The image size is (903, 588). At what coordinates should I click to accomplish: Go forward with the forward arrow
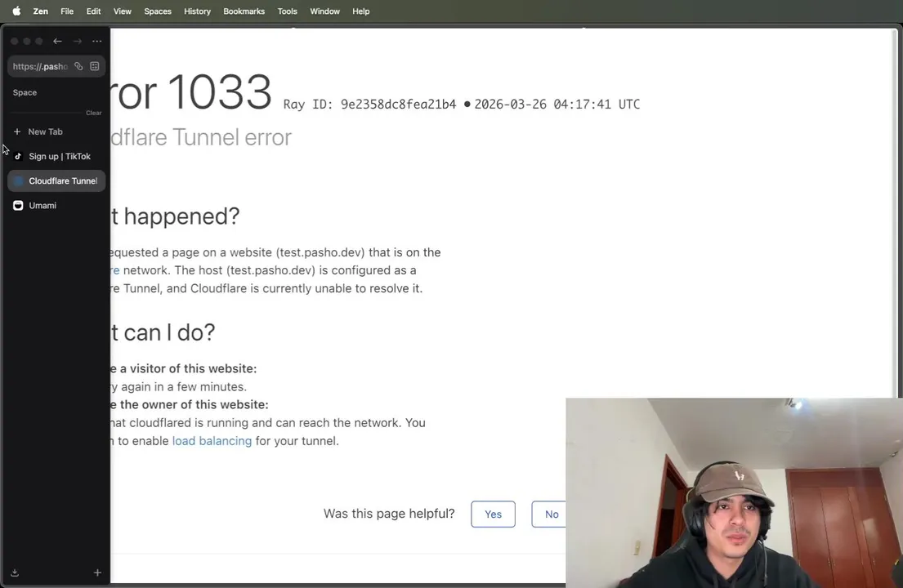pyautogui.click(x=77, y=41)
